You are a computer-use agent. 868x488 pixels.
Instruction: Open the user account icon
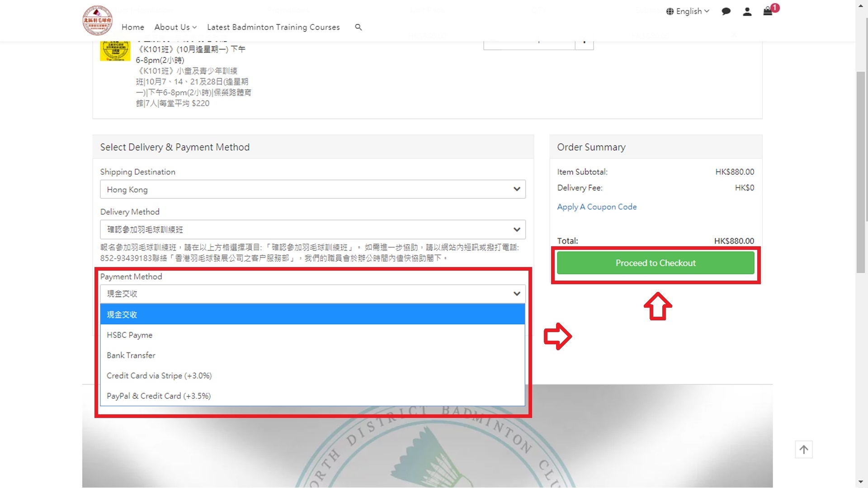tap(747, 12)
